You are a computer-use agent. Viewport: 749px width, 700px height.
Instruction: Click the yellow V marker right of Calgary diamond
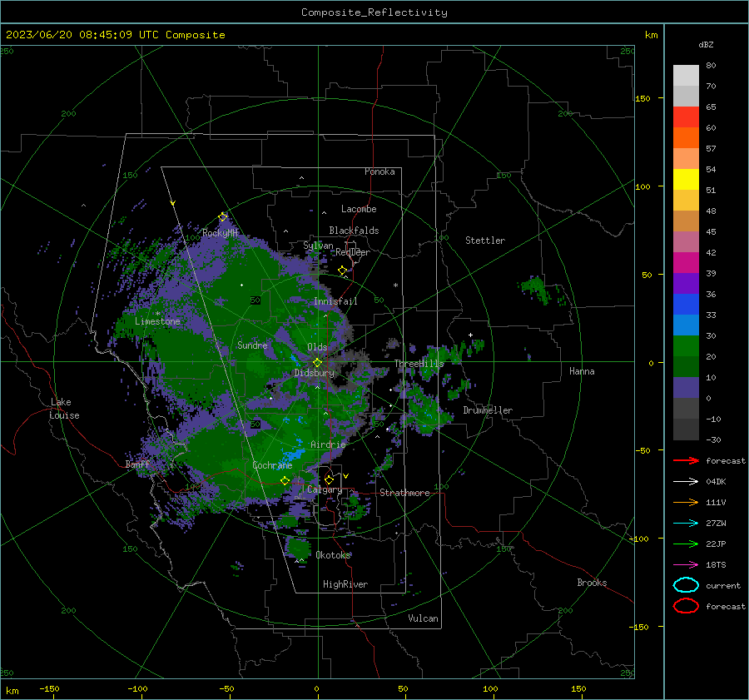[x=346, y=476]
